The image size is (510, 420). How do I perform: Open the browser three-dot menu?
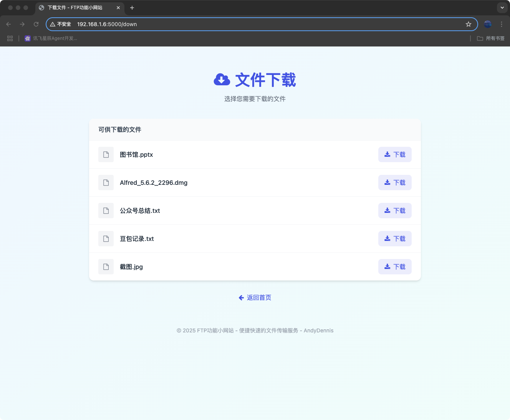tap(502, 24)
